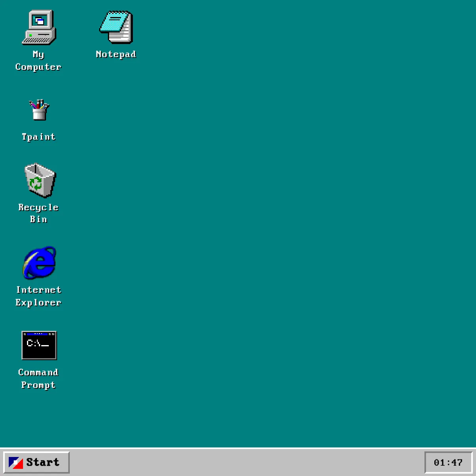Click the "Notepad" label text
Image resolution: width=476 pixels, height=476 pixels.
coord(116,54)
